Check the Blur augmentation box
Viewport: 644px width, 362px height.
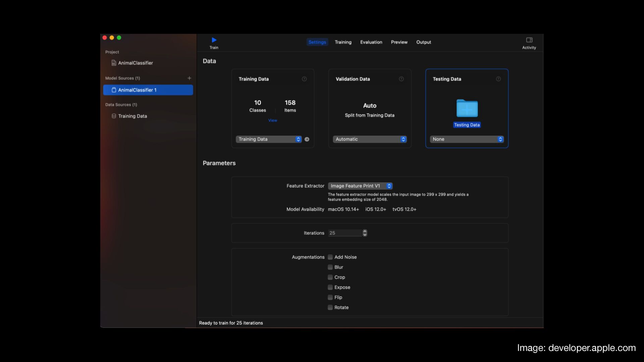pyautogui.click(x=330, y=267)
